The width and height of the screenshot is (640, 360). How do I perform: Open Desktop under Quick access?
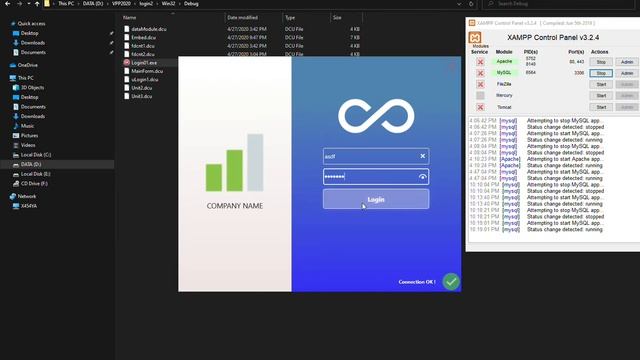(29, 33)
